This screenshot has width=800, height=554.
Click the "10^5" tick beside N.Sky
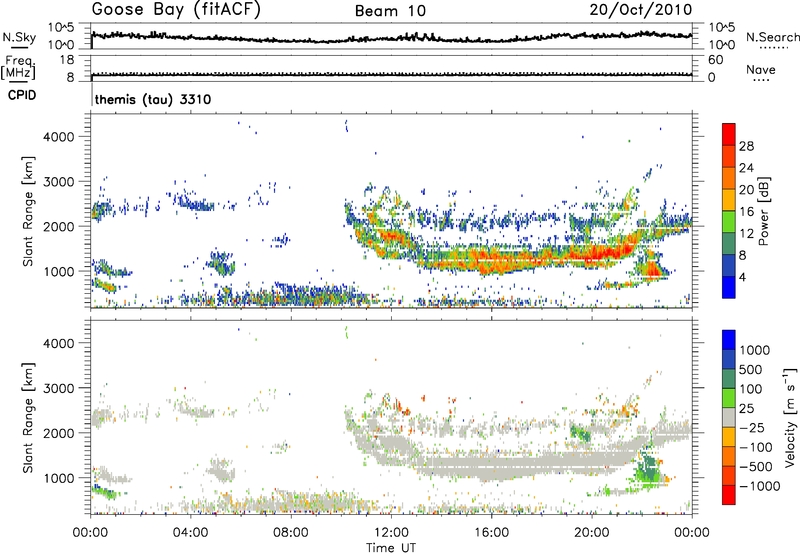click(61, 28)
